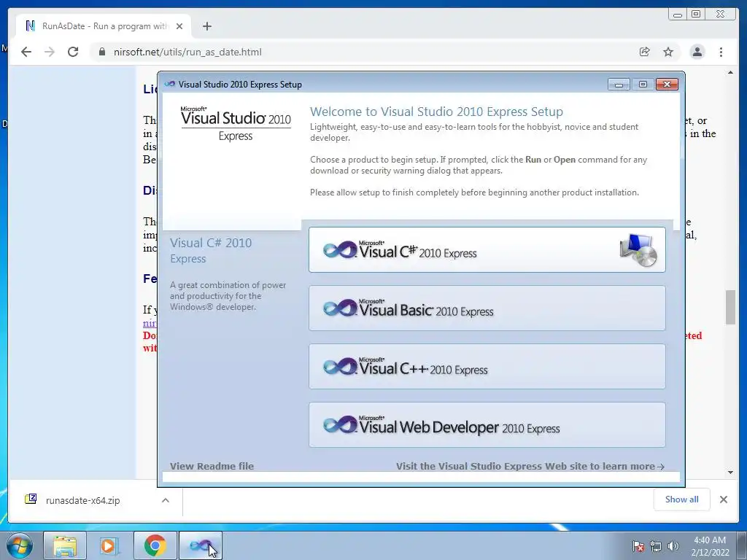The height and width of the screenshot is (560, 747).
Task: Open Chrome profile avatar
Action: (697, 52)
